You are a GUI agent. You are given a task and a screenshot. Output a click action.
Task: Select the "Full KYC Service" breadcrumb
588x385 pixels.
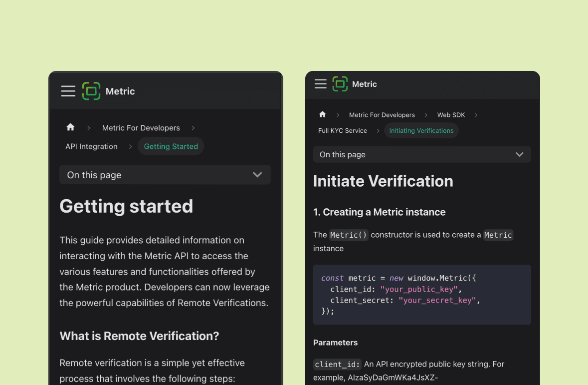click(x=342, y=130)
